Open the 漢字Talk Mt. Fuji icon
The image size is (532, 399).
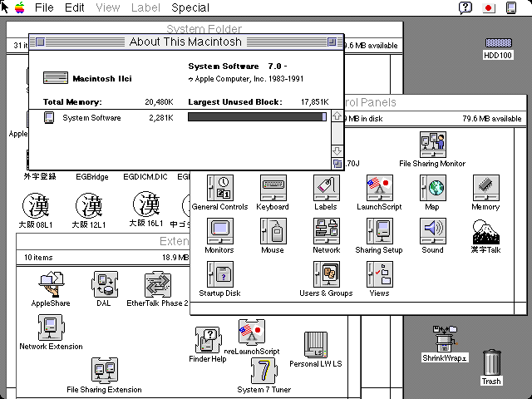click(x=485, y=231)
